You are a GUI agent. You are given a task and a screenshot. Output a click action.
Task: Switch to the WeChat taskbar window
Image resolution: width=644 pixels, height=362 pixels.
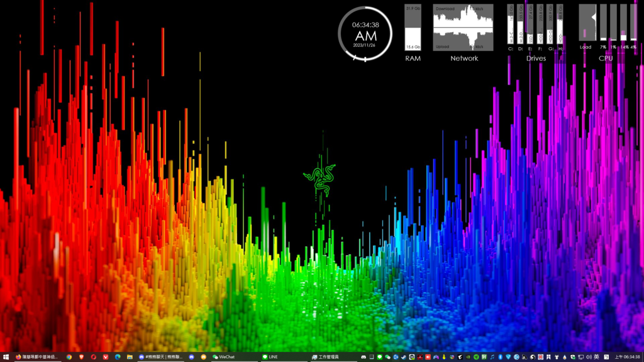pyautogui.click(x=234, y=357)
